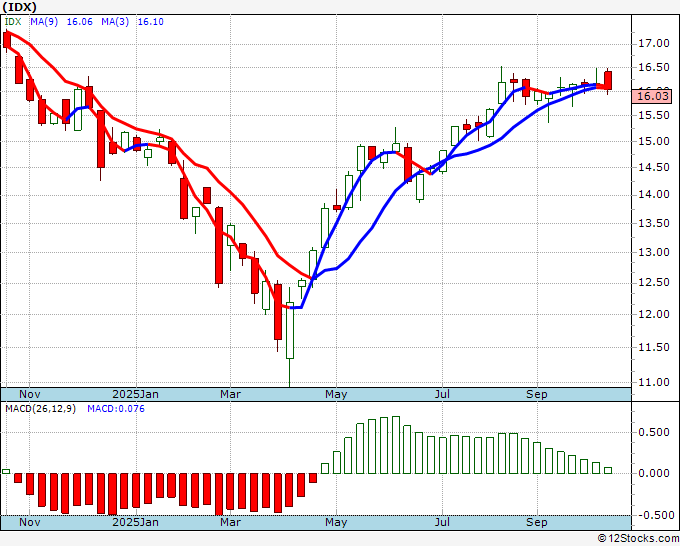Click the MACD:0.076 value label
680x546 pixels.
[116, 409]
